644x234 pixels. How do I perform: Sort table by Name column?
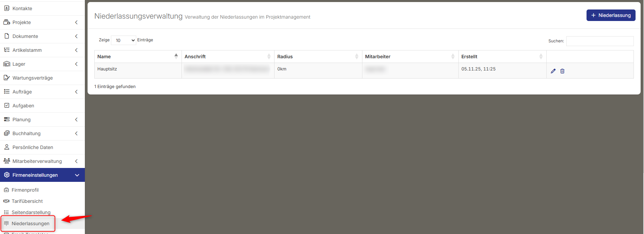pyautogui.click(x=138, y=57)
